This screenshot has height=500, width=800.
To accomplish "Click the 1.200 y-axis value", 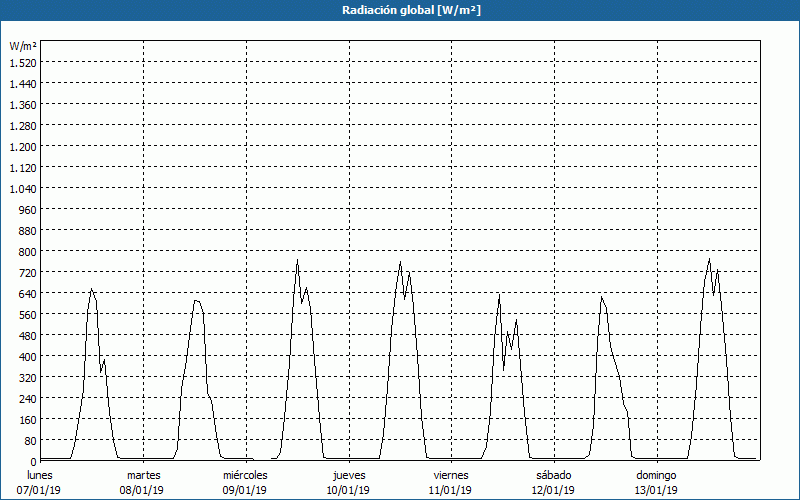I will pyautogui.click(x=23, y=146).
